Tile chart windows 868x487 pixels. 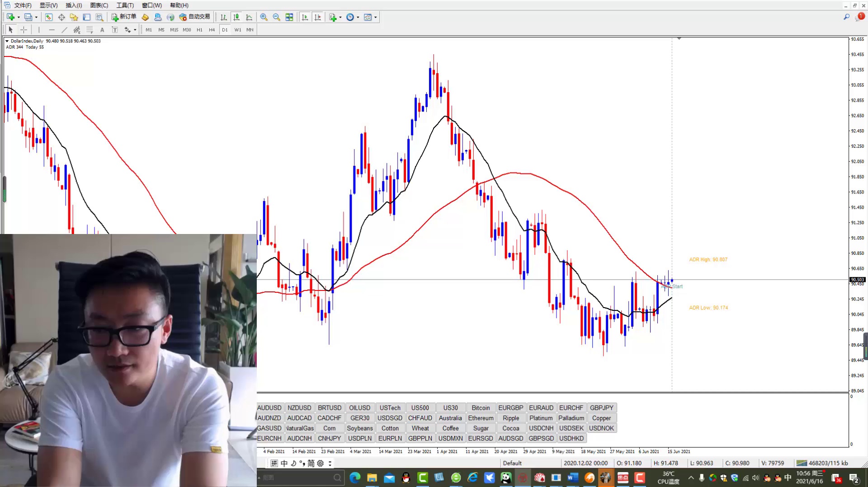click(x=289, y=17)
